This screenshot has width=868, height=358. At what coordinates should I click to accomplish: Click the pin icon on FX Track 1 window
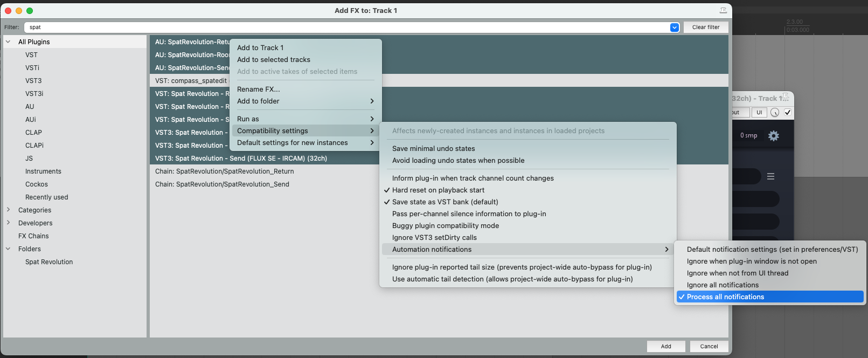(x=786, y=97)
